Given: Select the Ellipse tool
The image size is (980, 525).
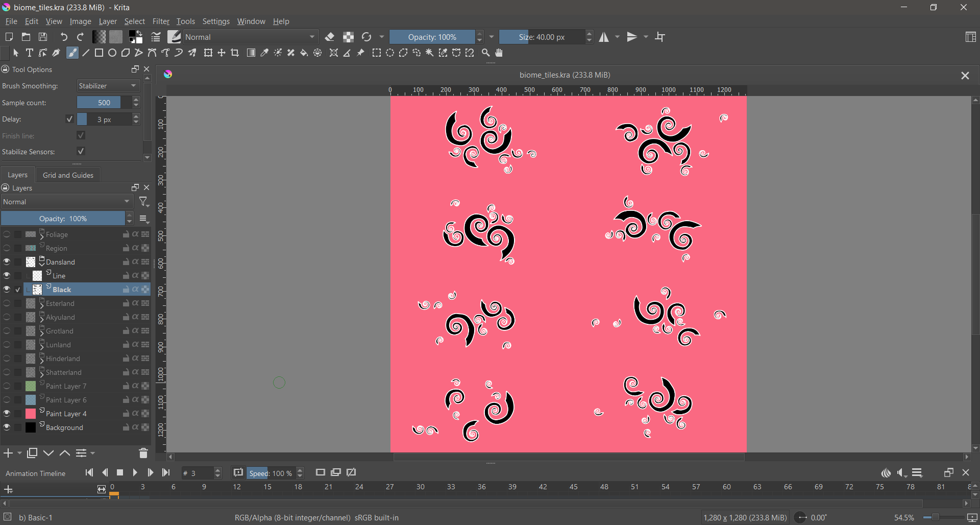Looking at the screenshot, I should coord(112,53).
